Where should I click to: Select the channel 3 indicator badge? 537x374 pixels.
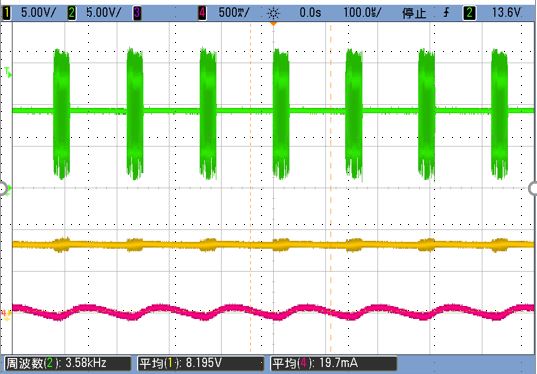(x=137, y=13)
